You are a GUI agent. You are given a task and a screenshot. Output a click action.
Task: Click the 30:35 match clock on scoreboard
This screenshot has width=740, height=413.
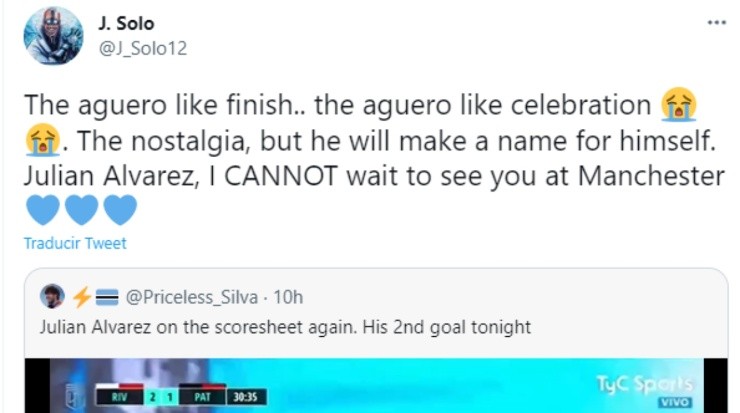coord(245,398)
